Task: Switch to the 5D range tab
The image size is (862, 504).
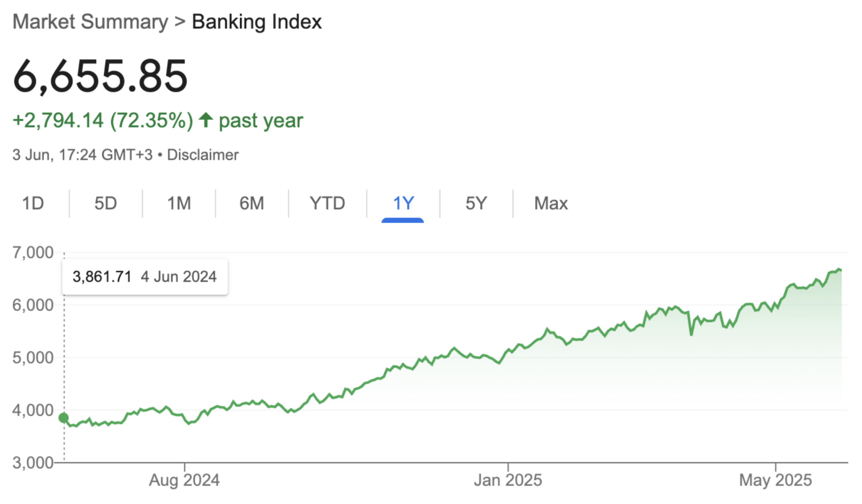Action: point(105,203)
